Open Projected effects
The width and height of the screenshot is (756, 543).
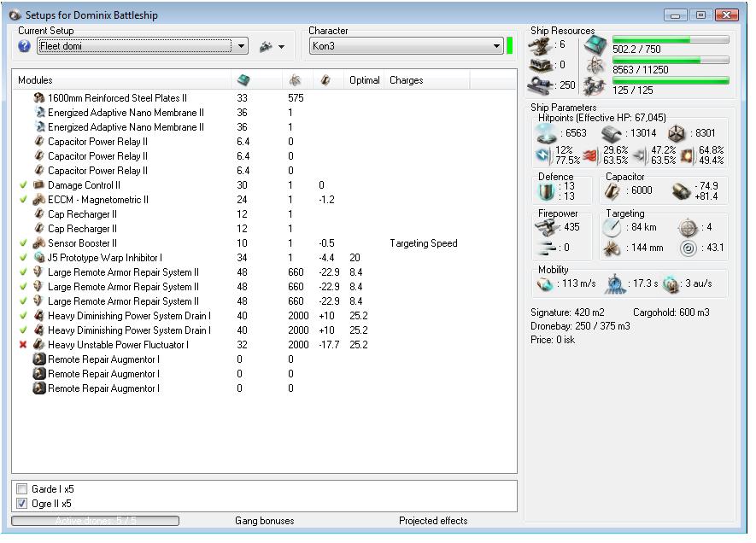coord(433,521)
